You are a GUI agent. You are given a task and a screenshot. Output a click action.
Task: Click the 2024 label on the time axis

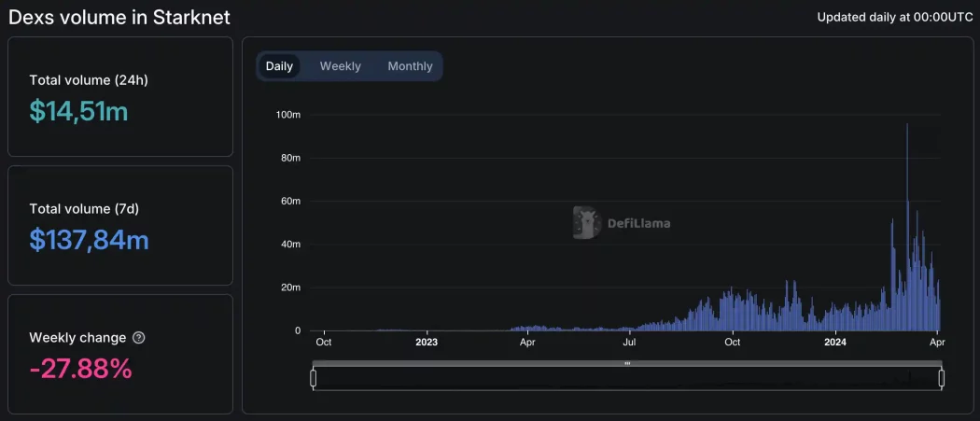[x=834, y=342]
